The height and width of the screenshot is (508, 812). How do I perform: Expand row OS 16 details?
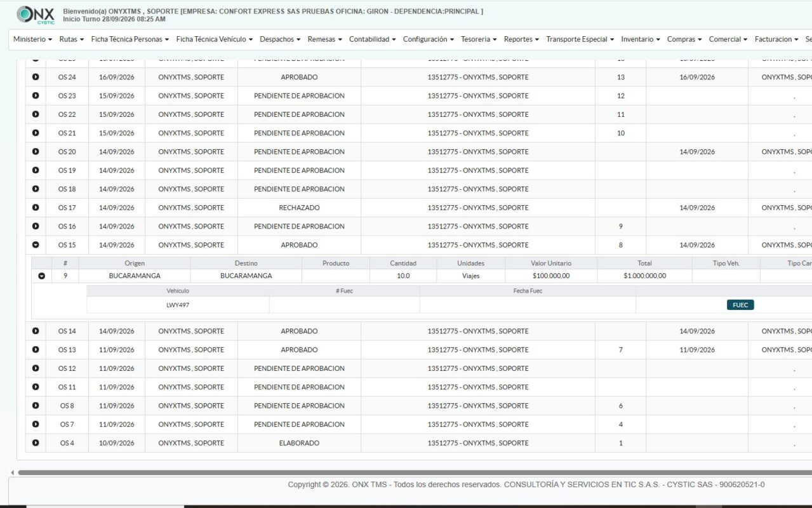(x=36, y=226)
